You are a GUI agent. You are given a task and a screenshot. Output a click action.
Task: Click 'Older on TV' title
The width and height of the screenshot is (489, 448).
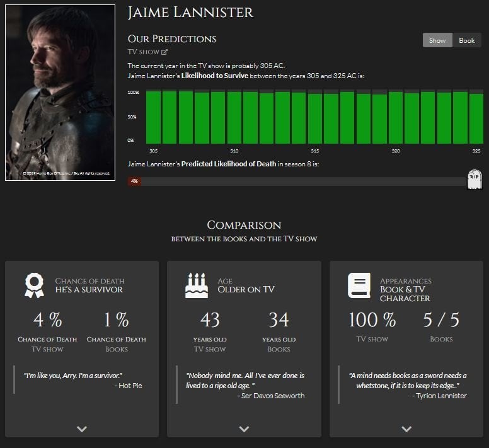click(x=246, y=290)
